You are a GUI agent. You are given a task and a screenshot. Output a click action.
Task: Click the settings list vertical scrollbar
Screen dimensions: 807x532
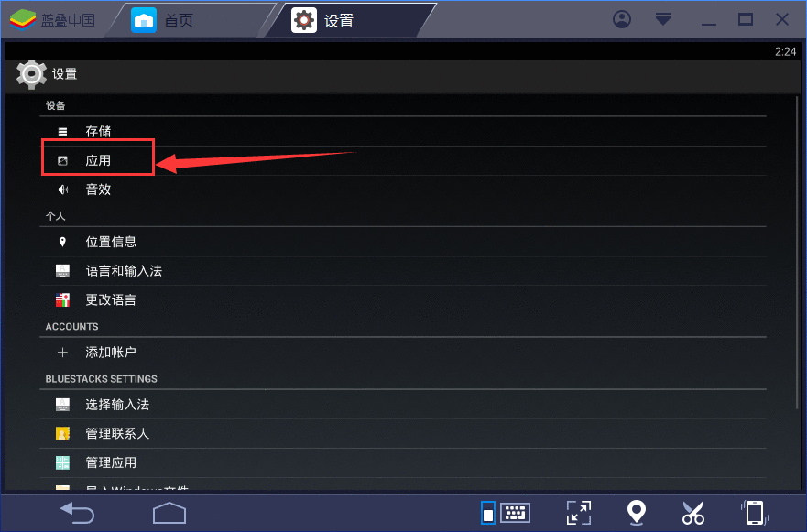[797, 252]
